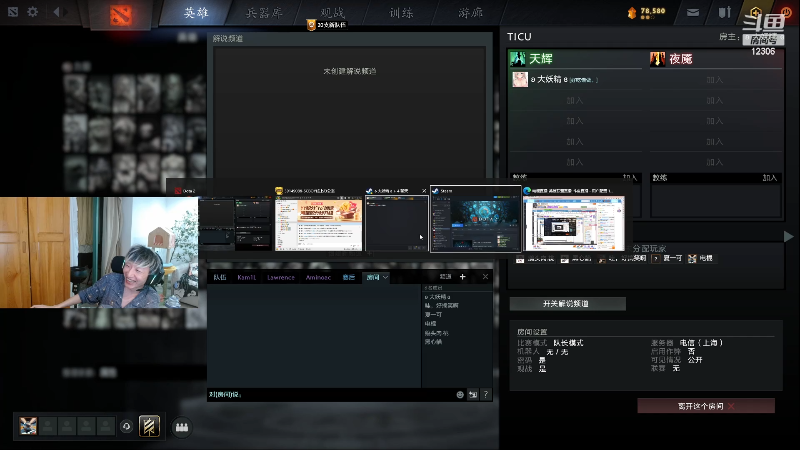Switch to the 兵器库 tab

[264, 13]
